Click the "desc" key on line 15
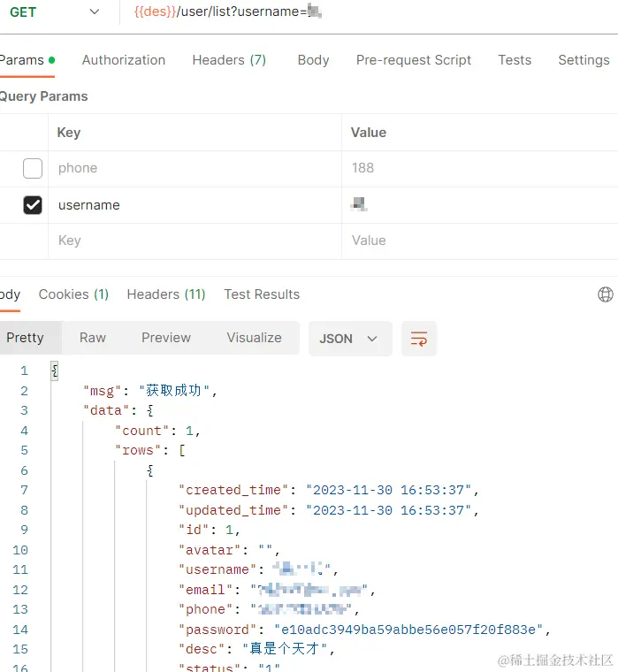 coord(202,649)
